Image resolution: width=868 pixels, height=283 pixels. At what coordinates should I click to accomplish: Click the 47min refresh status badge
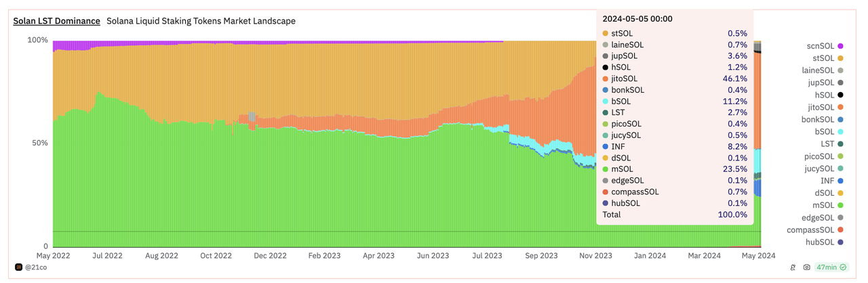point(831,267)
